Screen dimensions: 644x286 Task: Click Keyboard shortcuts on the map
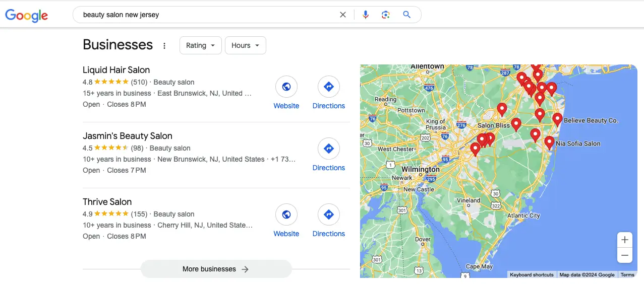point(532,275)
